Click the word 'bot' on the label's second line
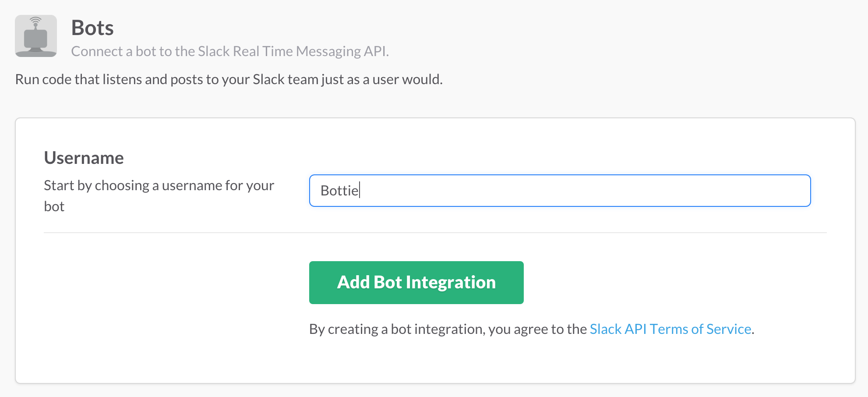This screenshot has width=868, height=397. click(54, 206)
